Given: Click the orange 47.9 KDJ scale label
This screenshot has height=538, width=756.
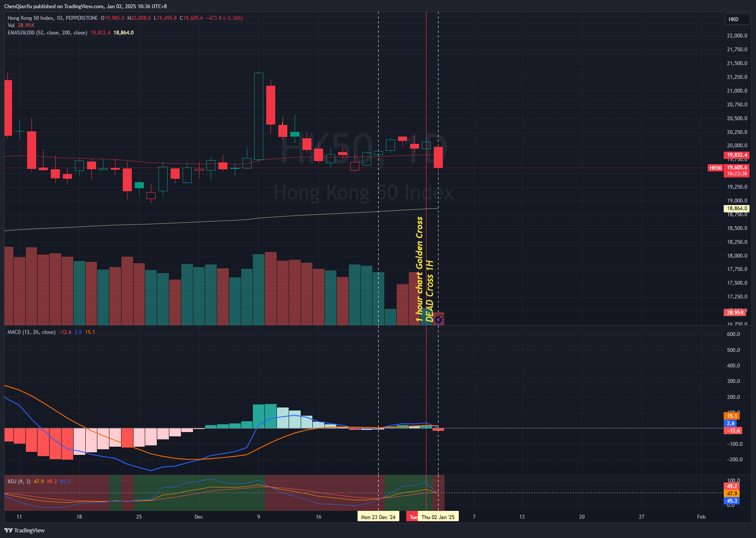Looking at the screenshot, I should pos(732,494).
